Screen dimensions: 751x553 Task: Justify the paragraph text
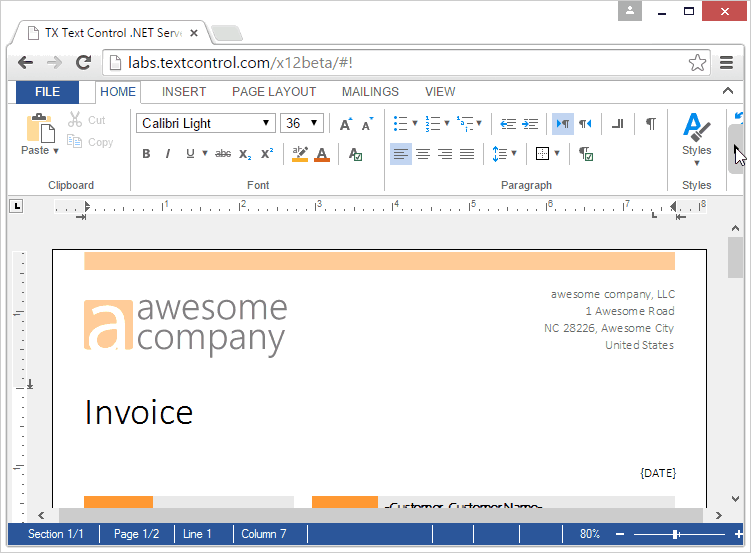pyautogui.click(x=467, y=154)
